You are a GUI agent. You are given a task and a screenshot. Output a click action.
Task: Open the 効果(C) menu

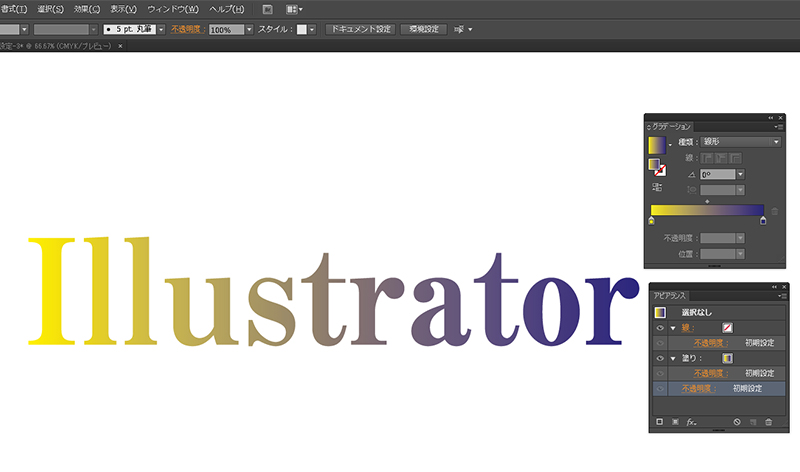pyautogui.click(x=87, y=9)
